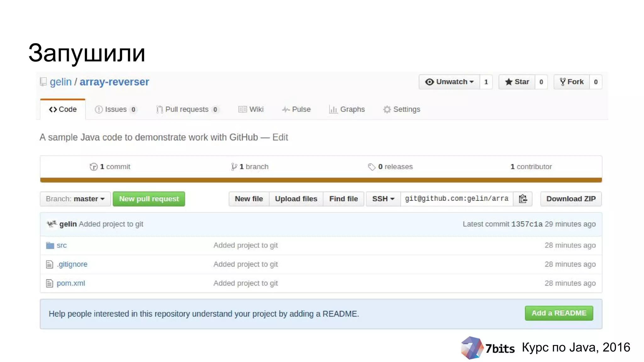Click the Pulse activity icon
This screenshot has width=644, height=362.
click(x=286, y=109)
